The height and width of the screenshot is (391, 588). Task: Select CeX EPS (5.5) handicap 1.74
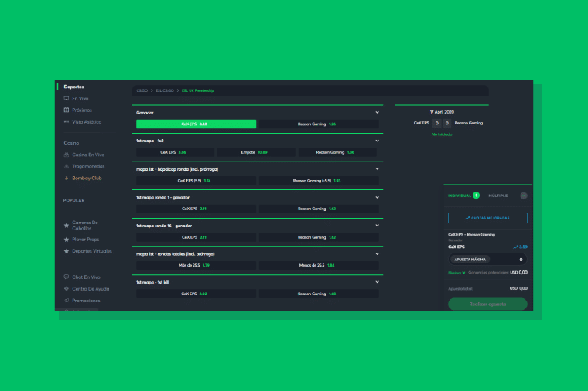pos(196,181)
